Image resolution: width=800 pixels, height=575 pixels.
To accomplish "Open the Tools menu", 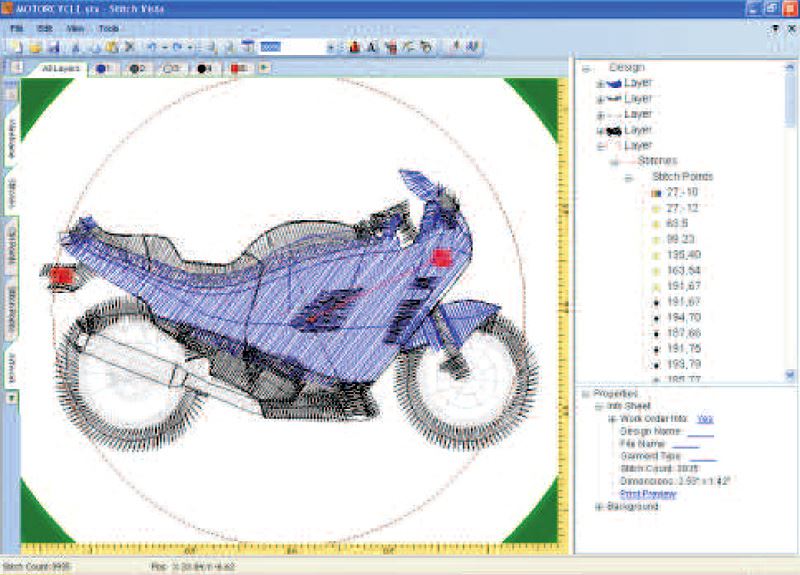I will 108,28.
